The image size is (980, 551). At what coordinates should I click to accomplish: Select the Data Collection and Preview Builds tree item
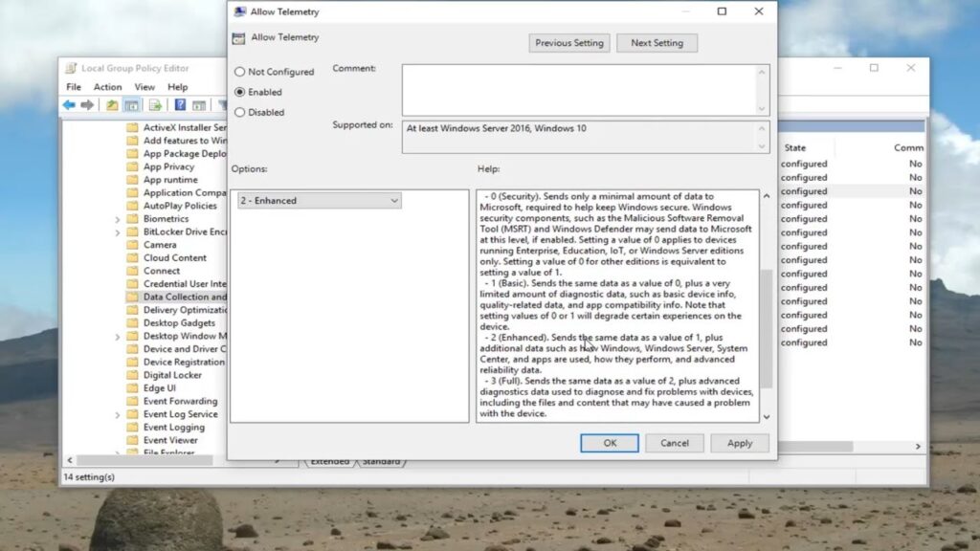[185, 297]
